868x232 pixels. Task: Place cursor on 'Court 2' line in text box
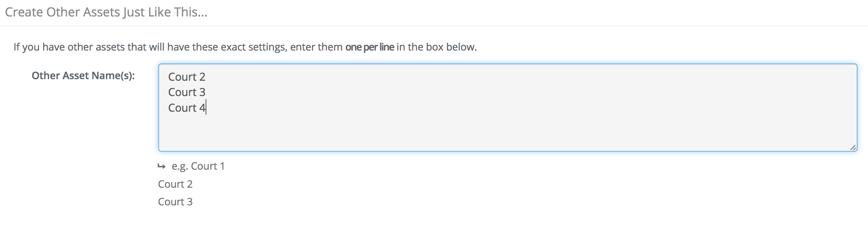187,77
